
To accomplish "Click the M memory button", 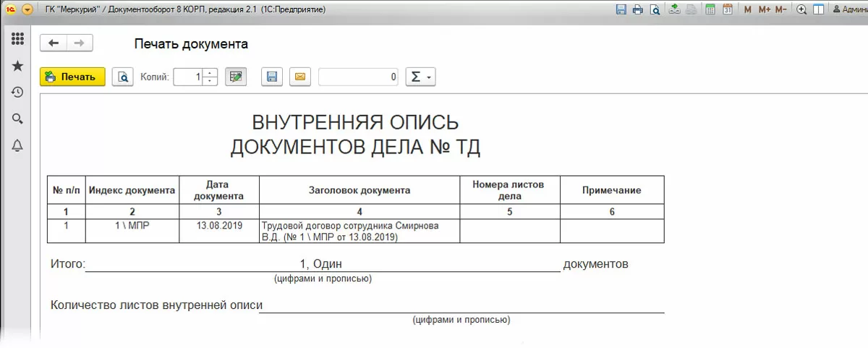I will (x=747, y=10).
